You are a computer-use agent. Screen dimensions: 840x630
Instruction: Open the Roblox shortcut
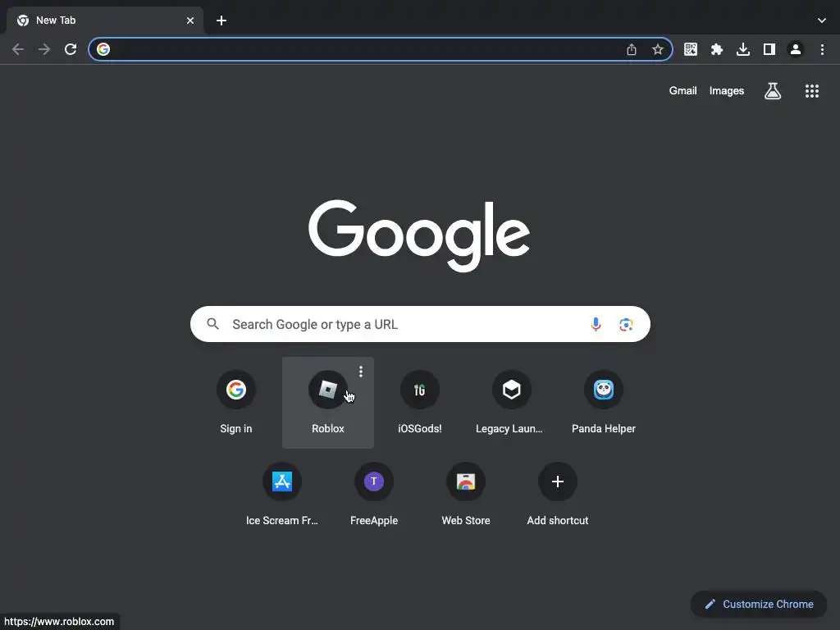[x=328, y=402]
